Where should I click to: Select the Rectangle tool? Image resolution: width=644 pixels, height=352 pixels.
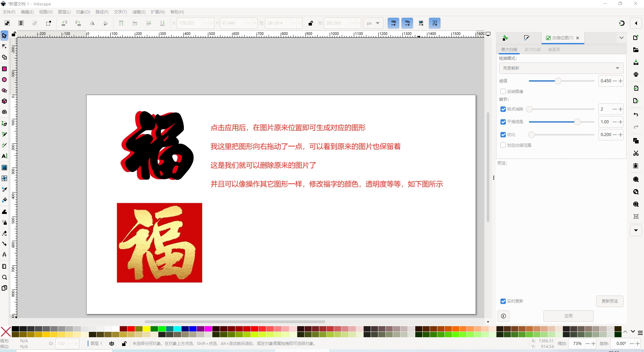point(4,69)
